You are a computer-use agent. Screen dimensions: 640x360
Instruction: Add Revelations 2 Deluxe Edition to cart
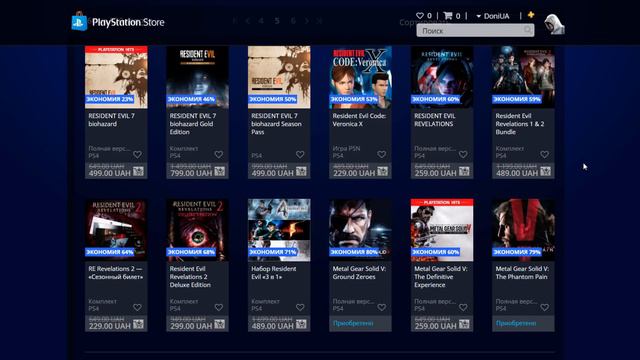click(220, 324)
